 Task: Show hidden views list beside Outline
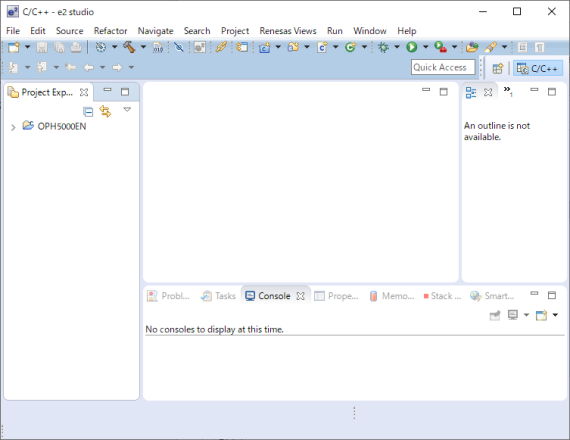point(508,91)
